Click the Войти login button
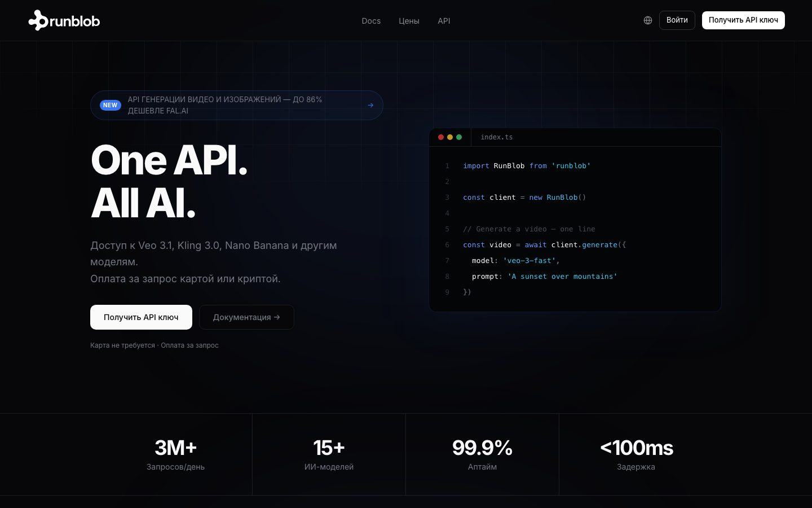Image resolution: width=812 pixels, height=508 pixels. pyautogui.click(x=677, y=20)
